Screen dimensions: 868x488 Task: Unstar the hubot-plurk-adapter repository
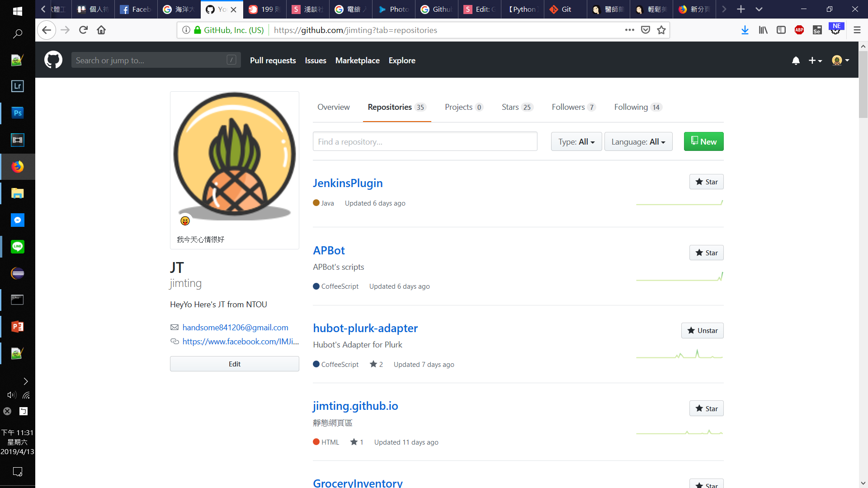(x=702, y=331)
